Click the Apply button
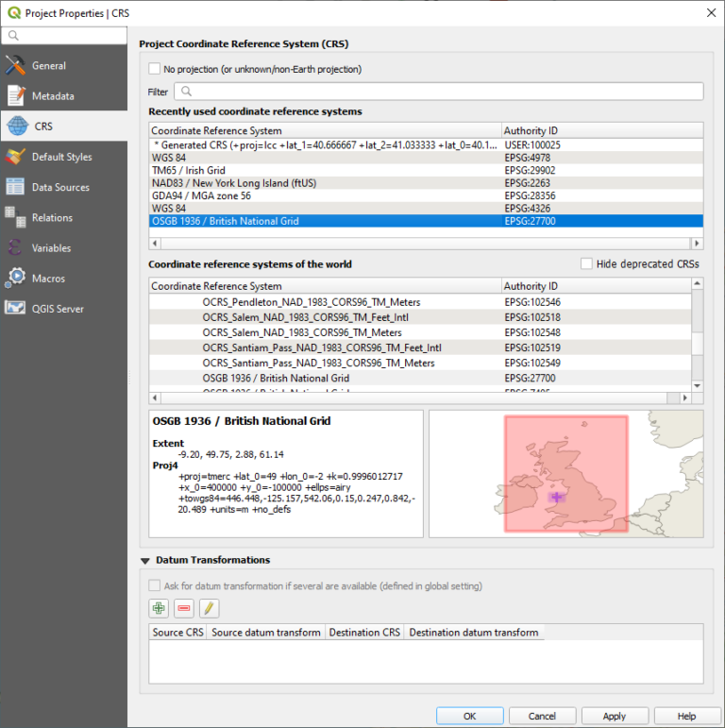The image size is (725, 728). (x=615, y=716)
